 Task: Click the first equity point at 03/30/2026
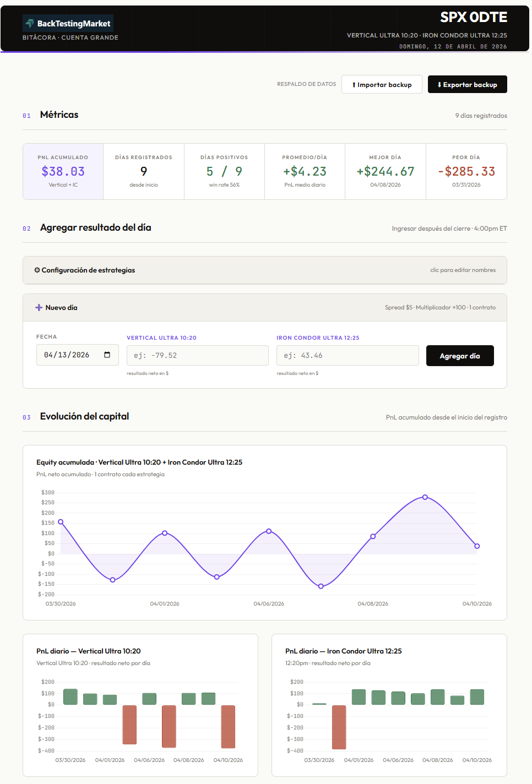61,522
